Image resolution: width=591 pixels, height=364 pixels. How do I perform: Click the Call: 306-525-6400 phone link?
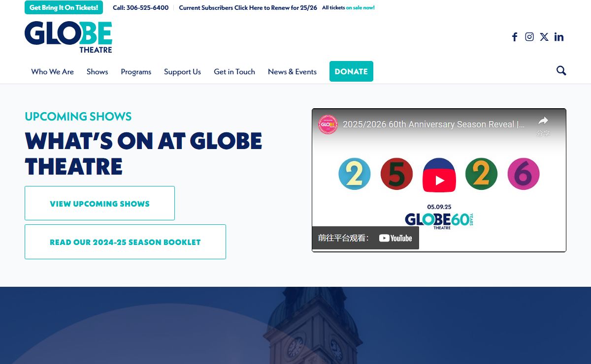click(140, 8)
